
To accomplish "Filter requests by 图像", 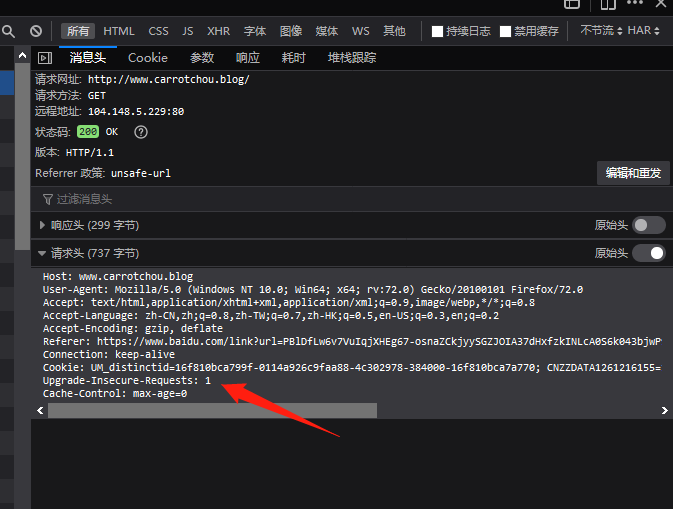I will (291, 31).
